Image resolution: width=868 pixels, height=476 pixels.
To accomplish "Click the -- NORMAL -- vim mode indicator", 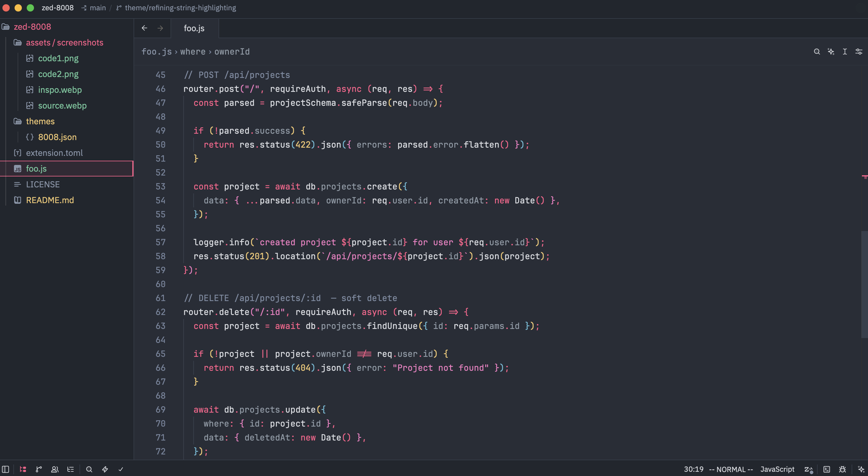I will pyautogui.click(x=731, y=469).
